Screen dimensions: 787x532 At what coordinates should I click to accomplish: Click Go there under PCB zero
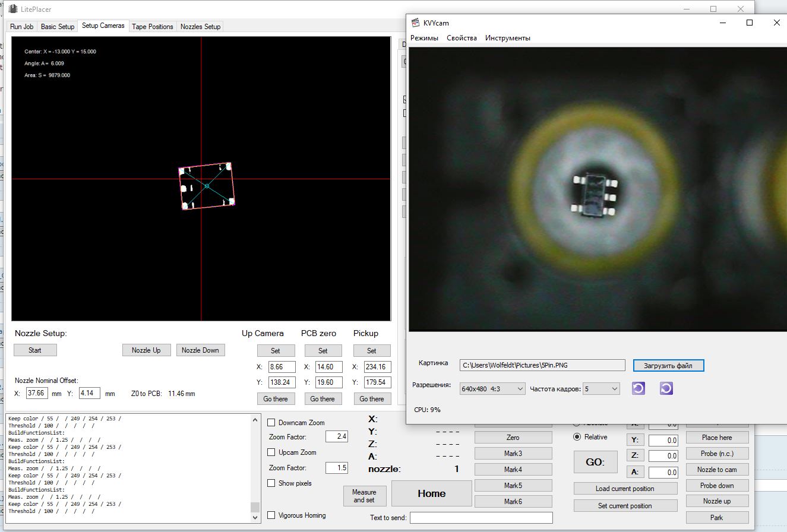click(x=323, y=399)
